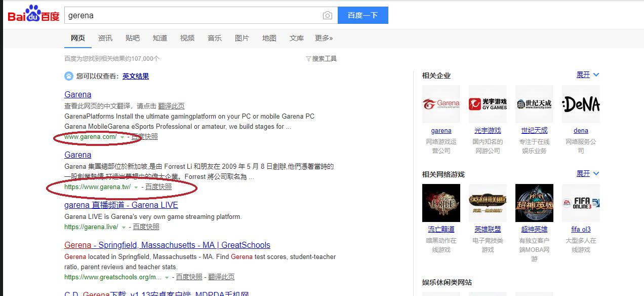Open fifa ol3 game link
This screenshot has width=644, height=296.
581,230
